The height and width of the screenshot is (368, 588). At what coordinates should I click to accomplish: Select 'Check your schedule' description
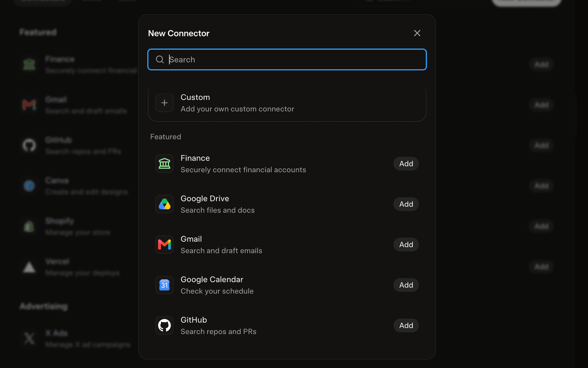pos(217,291)
